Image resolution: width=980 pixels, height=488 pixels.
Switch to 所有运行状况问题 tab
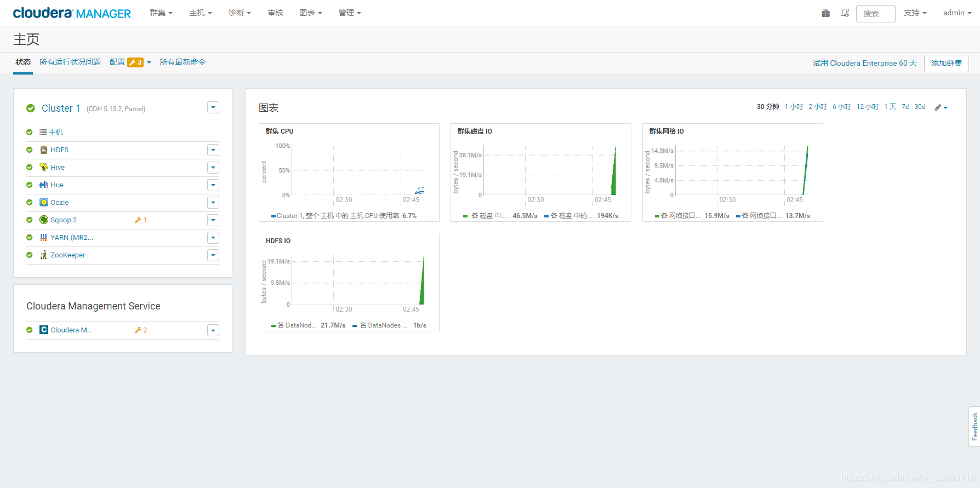[x=70, y=62]
